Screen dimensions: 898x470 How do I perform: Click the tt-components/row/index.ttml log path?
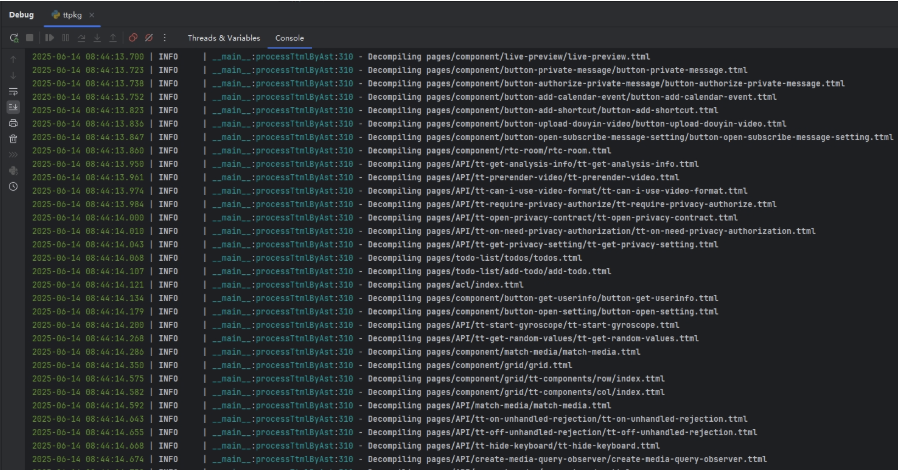545,379
